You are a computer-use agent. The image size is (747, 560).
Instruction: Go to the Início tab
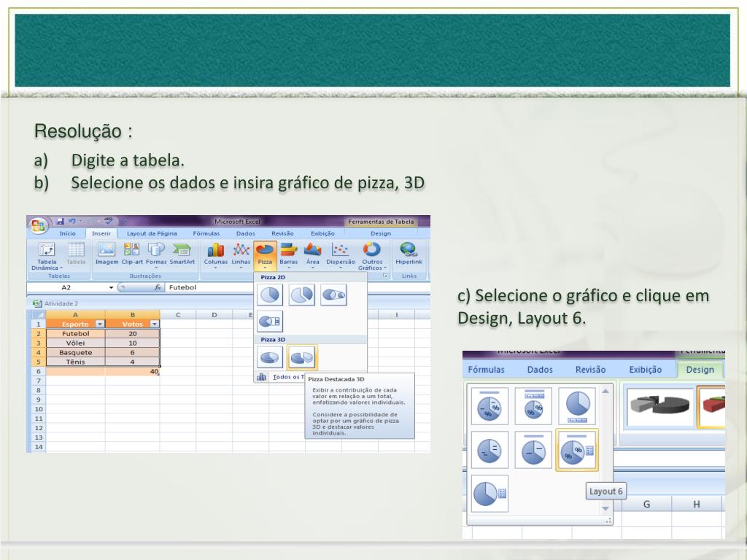coord(68,234)
